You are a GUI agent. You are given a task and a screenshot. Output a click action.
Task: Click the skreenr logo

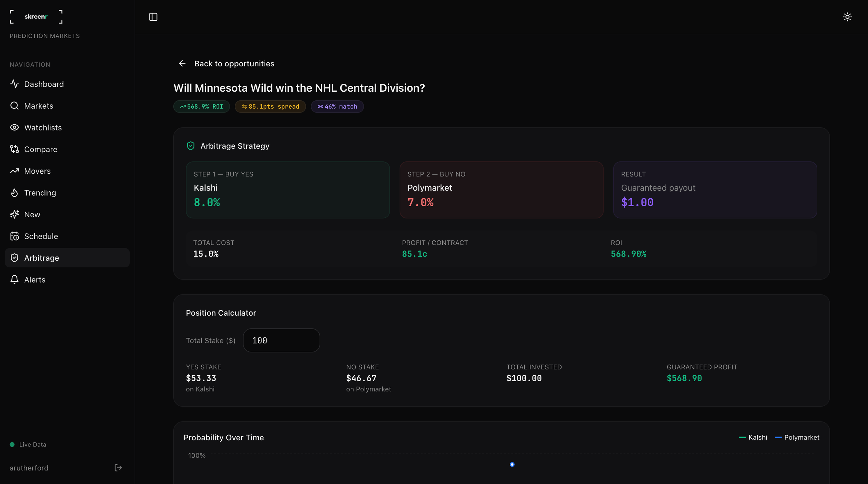[x=36, y=16]
